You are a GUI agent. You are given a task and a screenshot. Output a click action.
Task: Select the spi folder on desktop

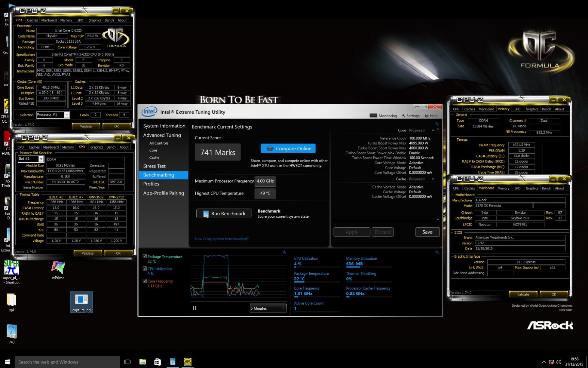pos(12,302)
